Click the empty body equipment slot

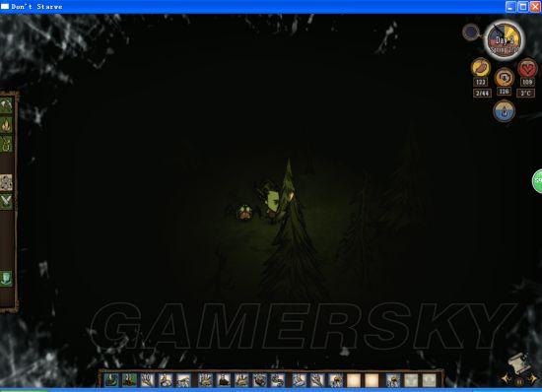click(411, 380)
